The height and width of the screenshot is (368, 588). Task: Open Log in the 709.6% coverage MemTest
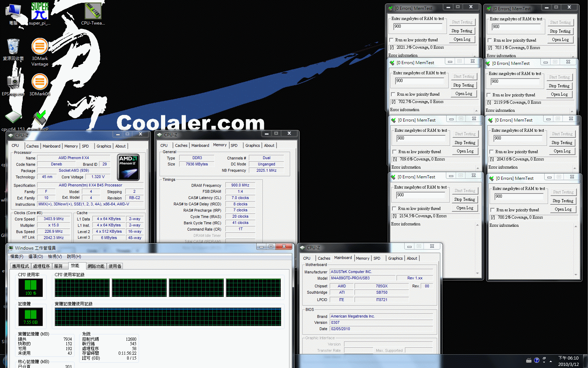pyautogui.click(x=465, y=151)
